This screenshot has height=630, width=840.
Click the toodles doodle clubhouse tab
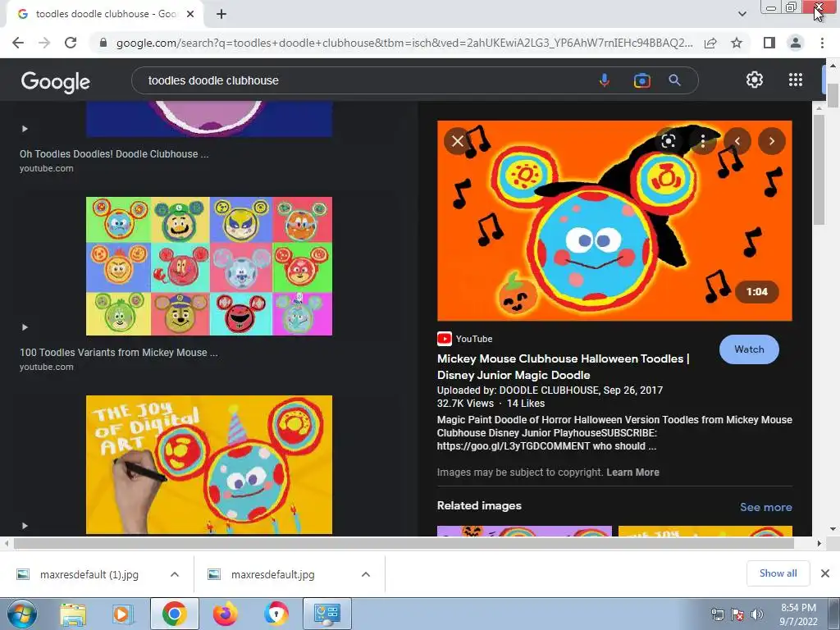[106, 14]
